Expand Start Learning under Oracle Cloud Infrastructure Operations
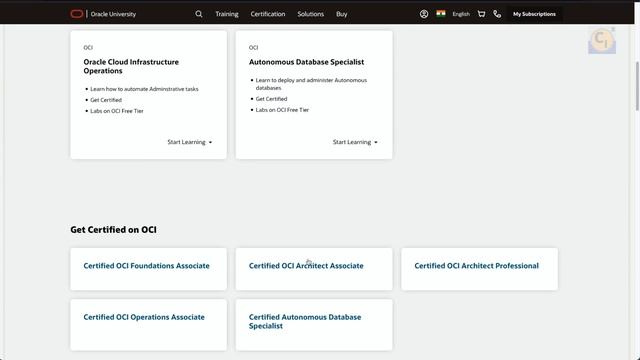Image resolution: width=640 pixels, height=360 pixels. pyautogui.click(x=190, y=142)
